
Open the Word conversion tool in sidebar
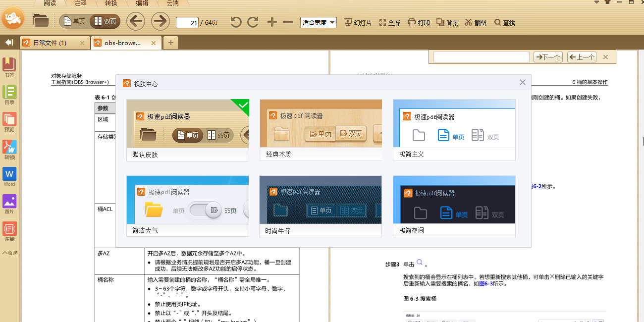click(9, 177)
